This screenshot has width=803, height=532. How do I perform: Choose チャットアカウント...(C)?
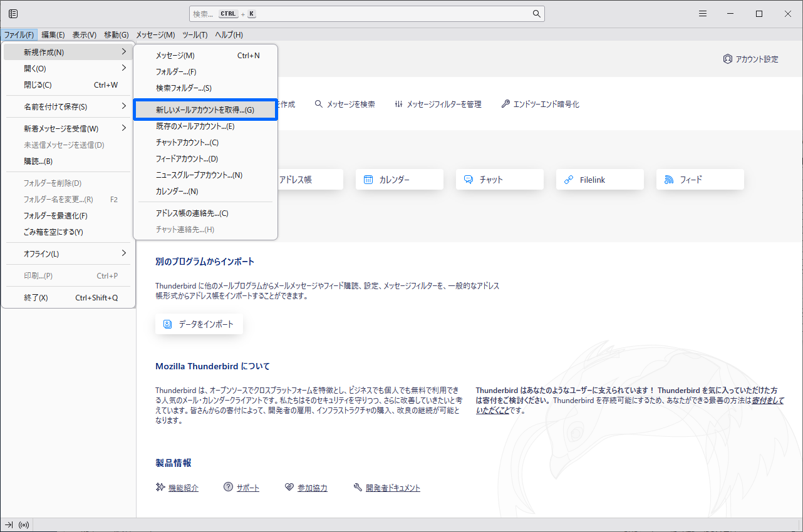[x=205, y=143]
